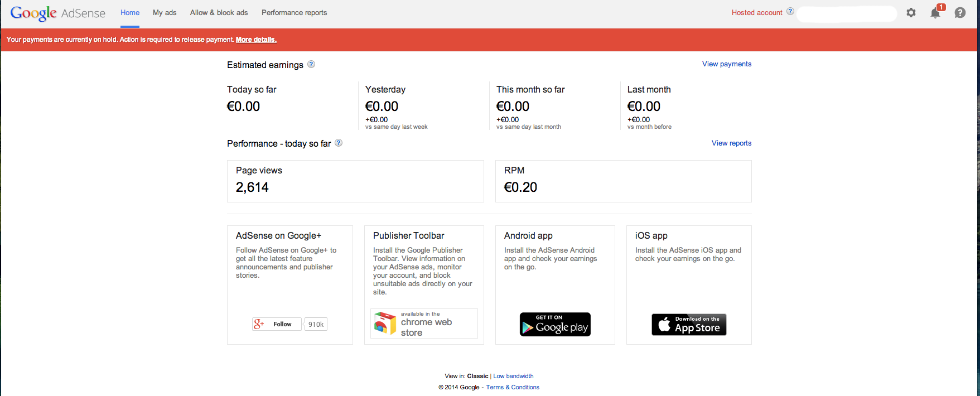This screenshot has height=396, width=980.
Task: Click help icon beside Hosted account
Action: [x=790, y=12]
